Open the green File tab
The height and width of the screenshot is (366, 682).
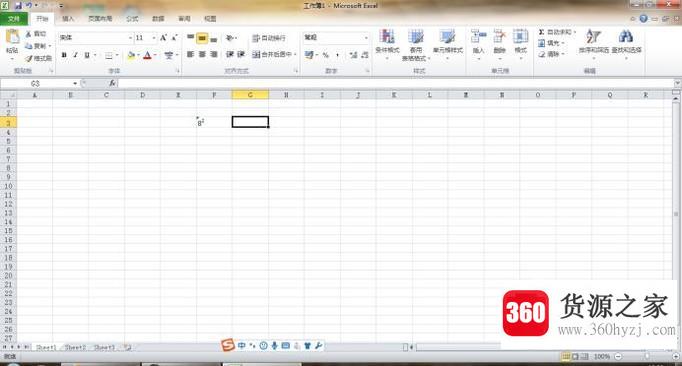tap(14, 19)
